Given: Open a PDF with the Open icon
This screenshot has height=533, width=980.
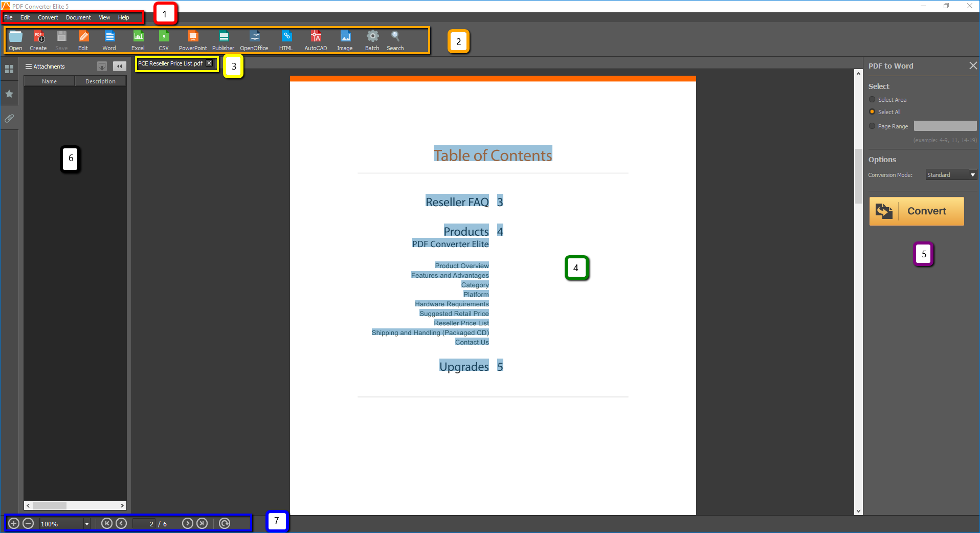Looking at the screenshot, I should pos(15,40).
